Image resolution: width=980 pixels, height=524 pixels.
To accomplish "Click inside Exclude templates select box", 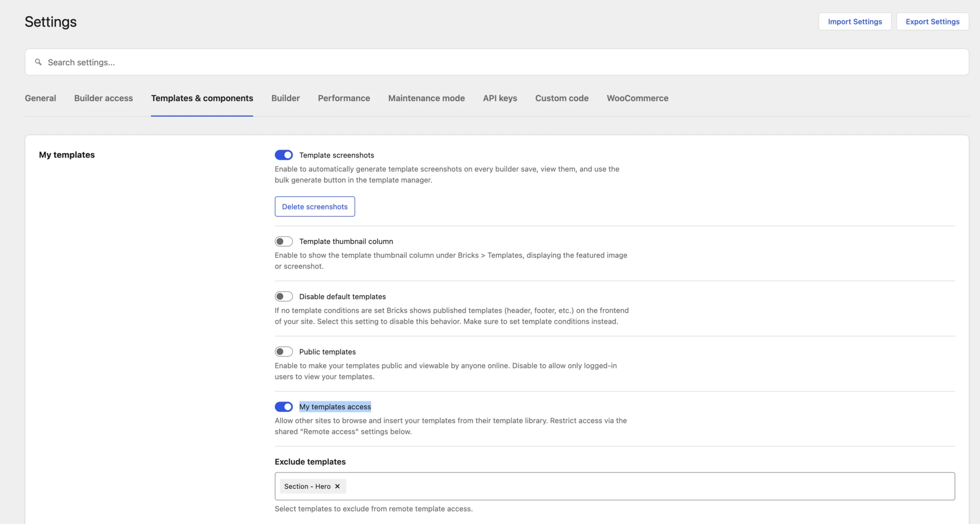I will pos(615,486).
